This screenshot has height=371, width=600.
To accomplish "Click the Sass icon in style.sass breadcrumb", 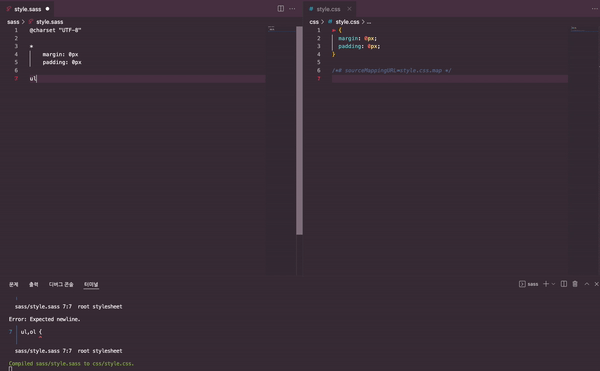I will [x=31, y=22].
